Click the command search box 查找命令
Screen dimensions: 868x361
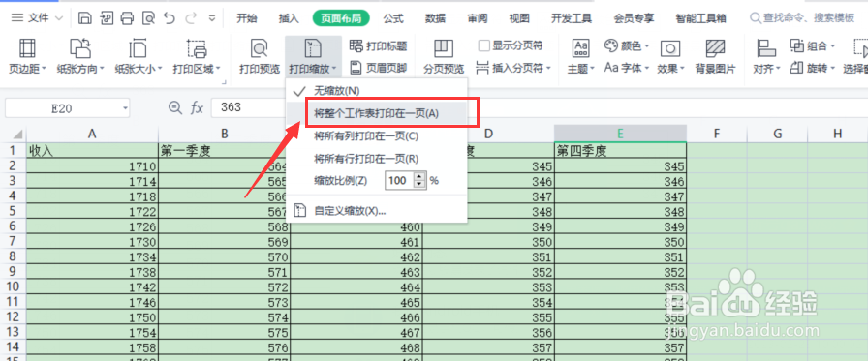coord(802,18)
